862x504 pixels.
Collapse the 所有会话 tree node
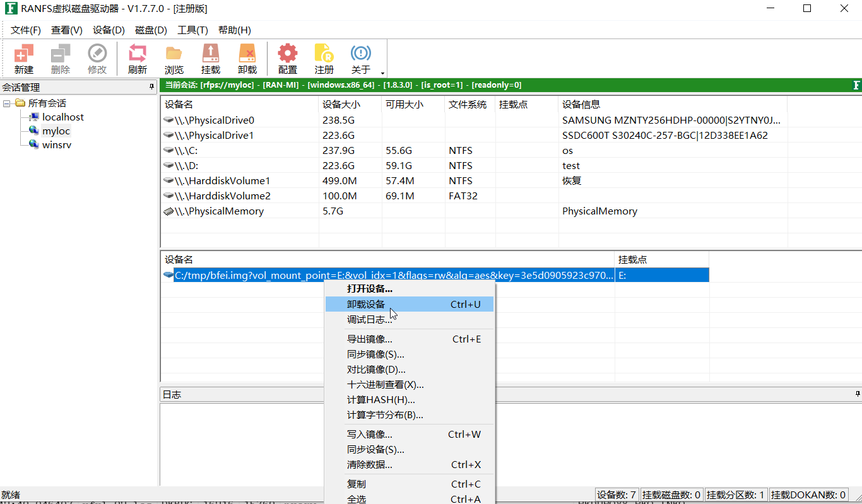[x=7, y=103]
